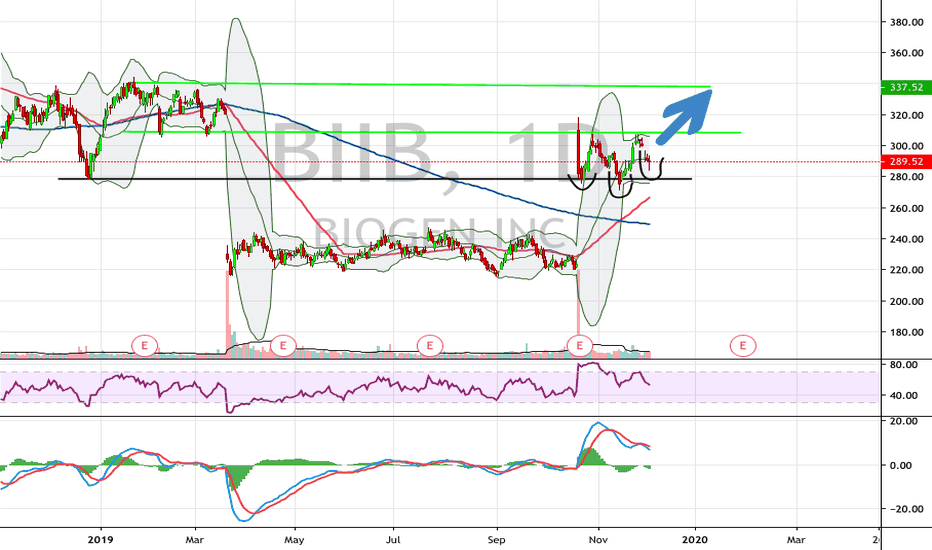This screenshot has width=932, height=550.
Task: Click the RSI 80.00 scale label
Action: coord(903,364)
